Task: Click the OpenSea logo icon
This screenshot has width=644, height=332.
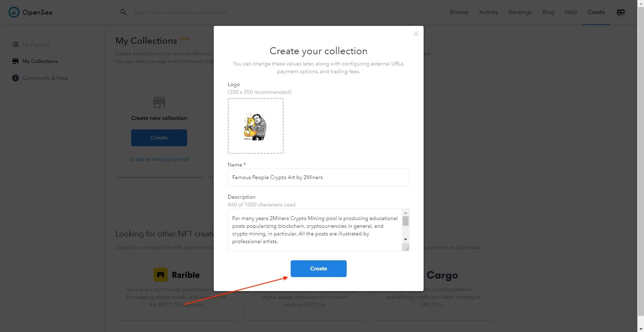Action: click(14, 12)
